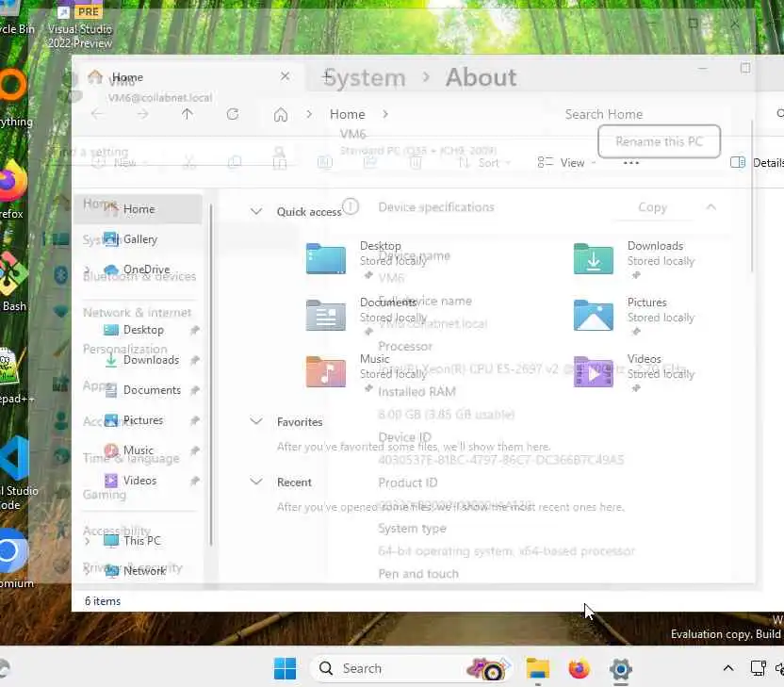Click the Copy button beside Device specifications
This screenshot has height=687, width=784.
652,207
